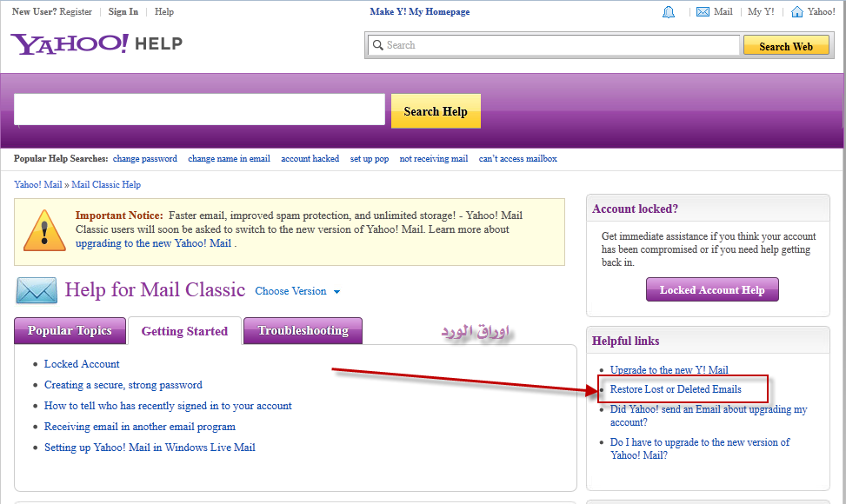
Task: Click the Yahoo! text link in header
Action: (821, 11)
